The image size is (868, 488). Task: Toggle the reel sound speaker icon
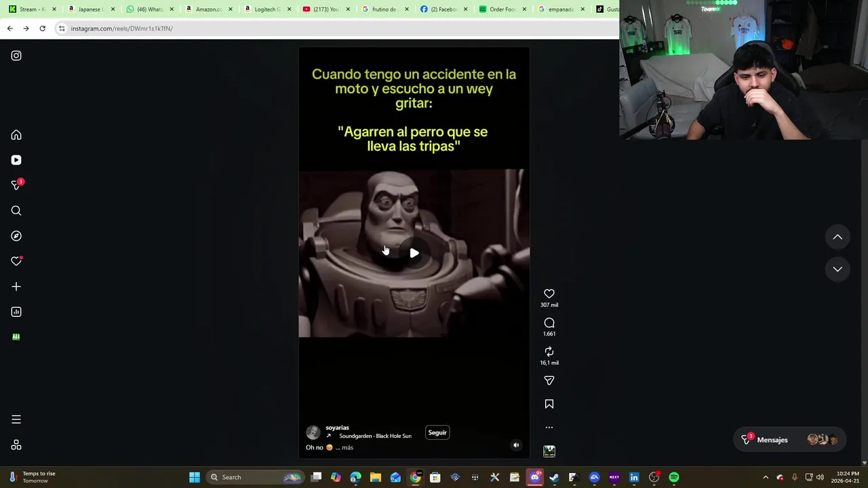click(516, 445)
